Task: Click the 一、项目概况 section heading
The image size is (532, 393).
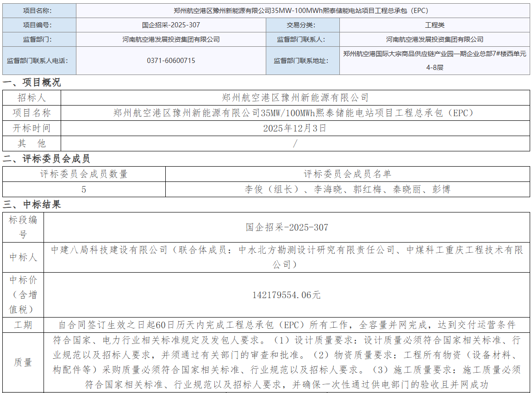Action: (x=32, y=83)
